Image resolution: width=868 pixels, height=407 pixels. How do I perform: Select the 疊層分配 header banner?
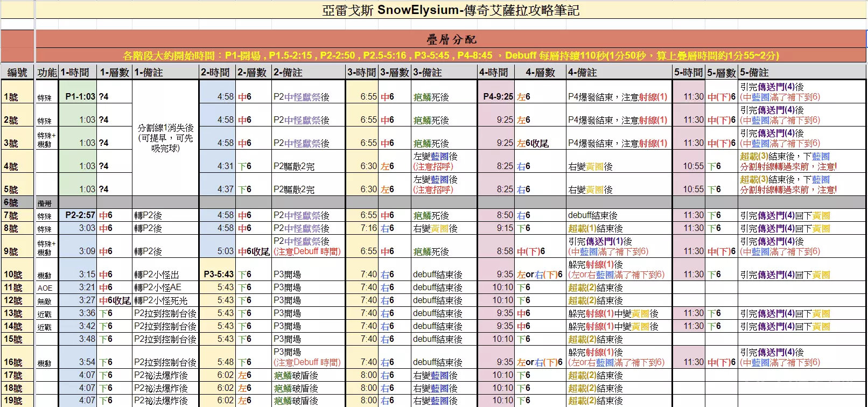(450, 39)
